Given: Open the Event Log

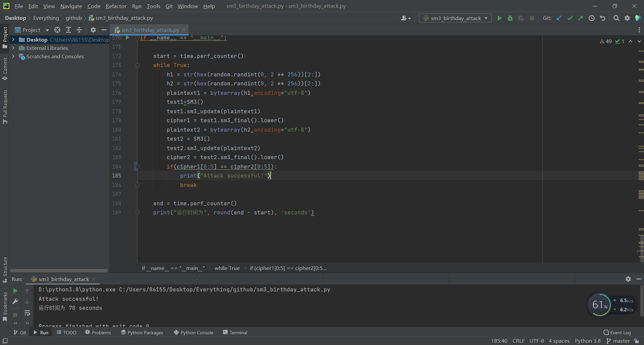Looking at the screenshot, I should tap(617, 332).
